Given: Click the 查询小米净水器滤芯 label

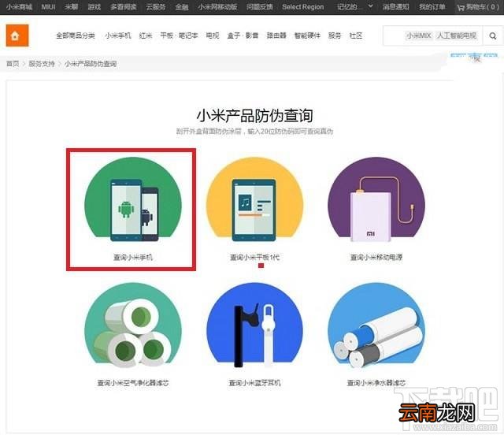Looking at the screenshot, I should pyautogui.click(x=376, y=382).
